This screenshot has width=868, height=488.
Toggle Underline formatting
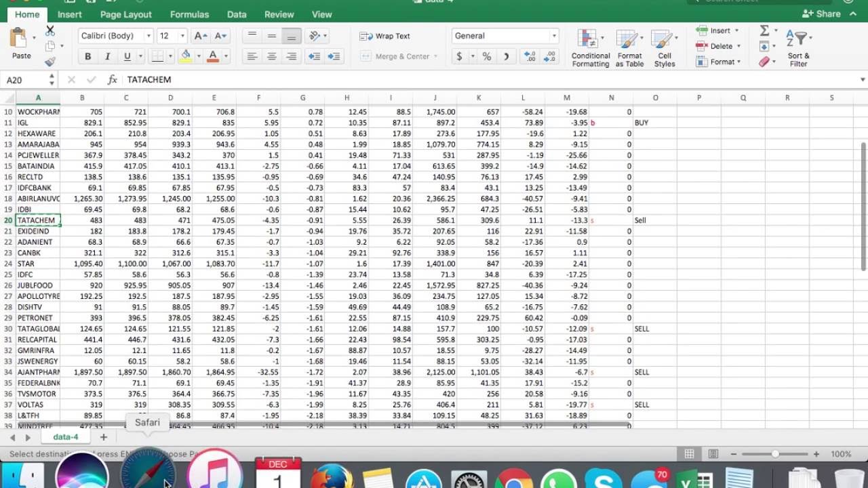pyautogui.click(x=127, y=56)
